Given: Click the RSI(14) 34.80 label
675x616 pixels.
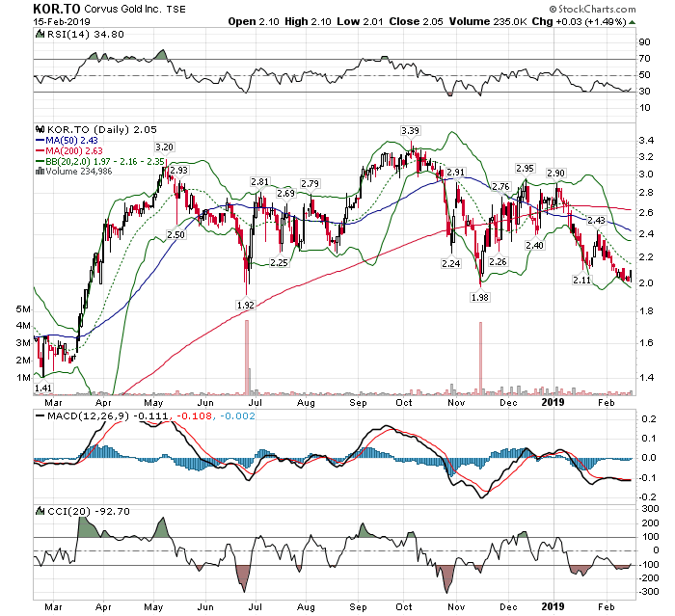Looking at the screenshot, I should point(86,34).
